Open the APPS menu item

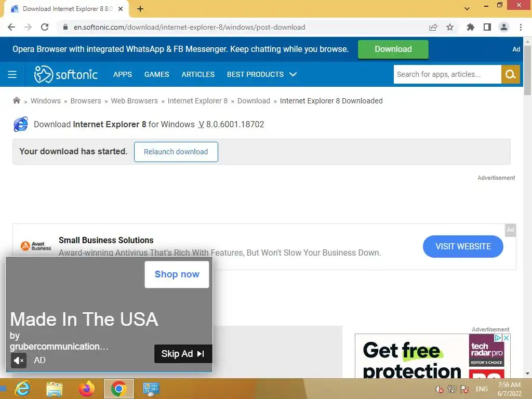pyautogui.click(x=123, y=74)
